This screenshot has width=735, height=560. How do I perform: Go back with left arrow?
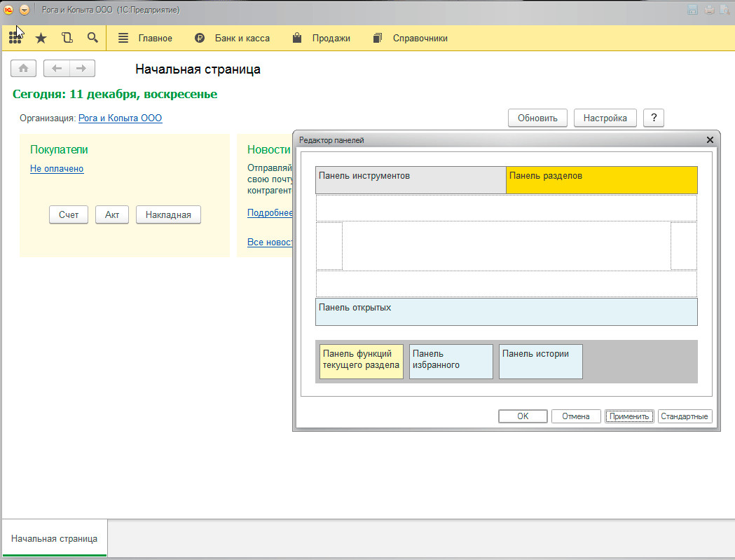pos(57,69)
